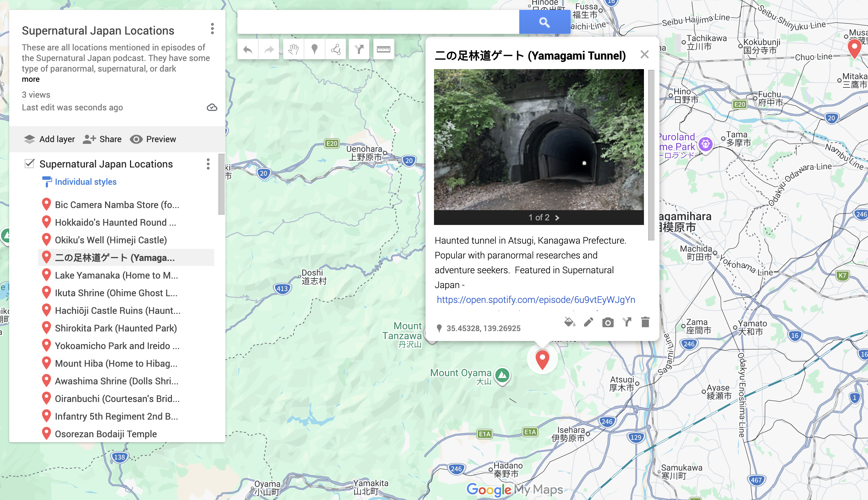The image size is (868, 500).
Task: Uncheck the Supernatural Japan Locations layer checkbox
Action: tap(30, 164)
